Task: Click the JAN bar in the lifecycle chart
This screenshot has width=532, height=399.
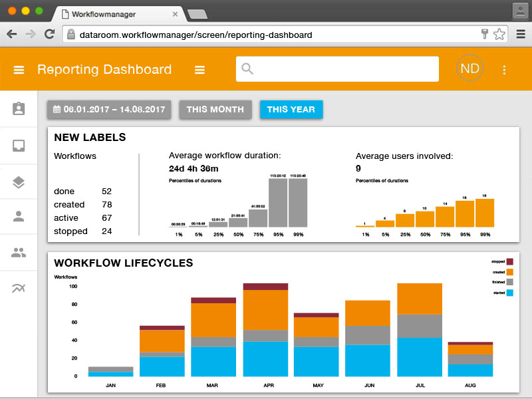Action: (110, 372)
